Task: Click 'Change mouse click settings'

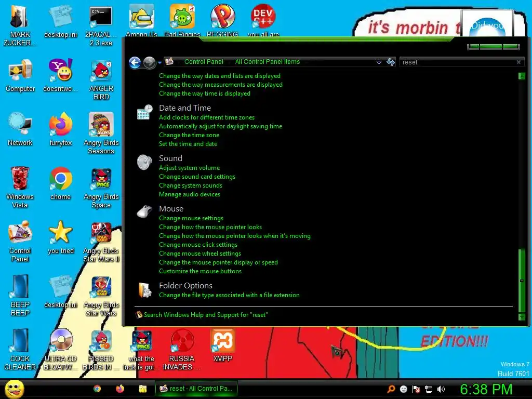Action: click(198, 245)
